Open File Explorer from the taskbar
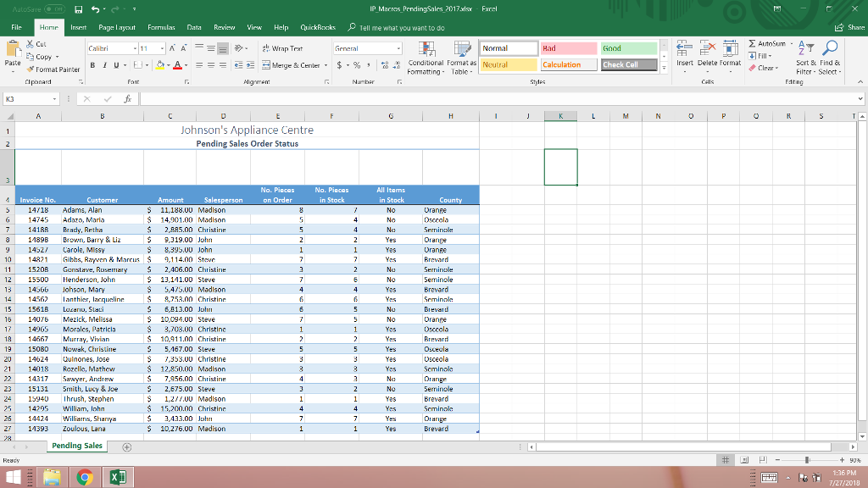Screen dimensions: 868x488 (52, 477)
